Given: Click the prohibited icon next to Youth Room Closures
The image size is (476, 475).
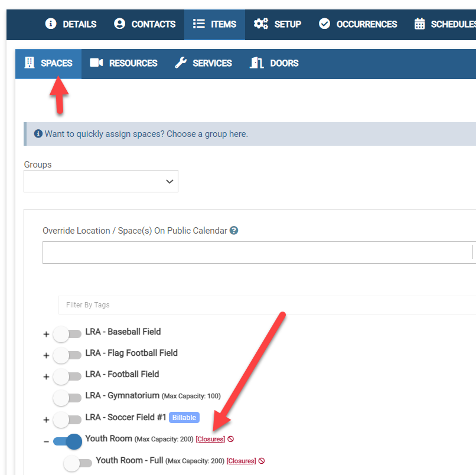Looking at the screenshot, I should (x=231, y=439).
